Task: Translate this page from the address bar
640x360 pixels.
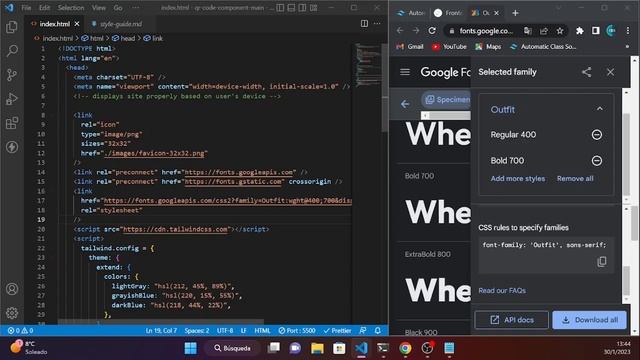Action: pos(528,31)
